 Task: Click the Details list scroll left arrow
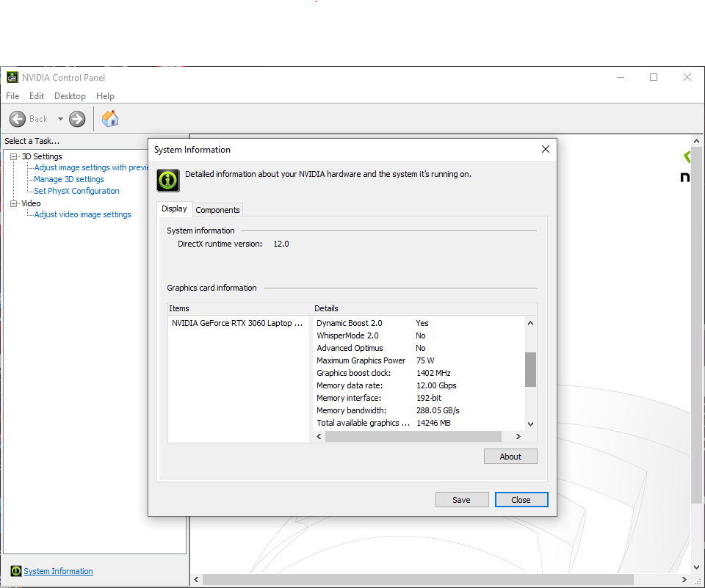pyautogui.click(x=319, y=437)
